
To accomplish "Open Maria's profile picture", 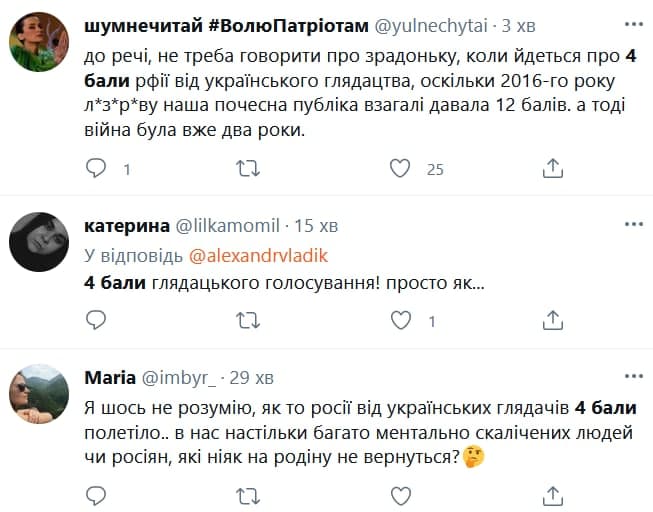I will coord(38,394).
